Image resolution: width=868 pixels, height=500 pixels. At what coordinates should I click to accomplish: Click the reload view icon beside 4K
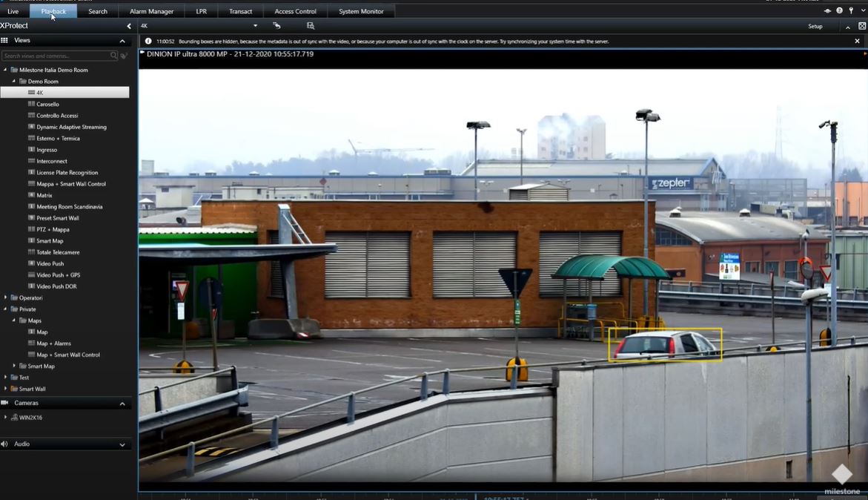click(x=276, y=26)
